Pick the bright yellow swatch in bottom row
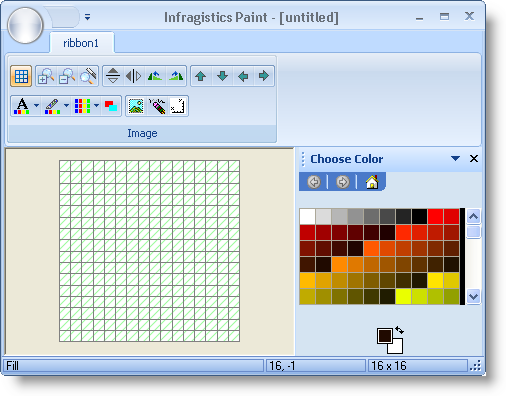Image resolution: width=506 pixels, height=396 pixels. (403, 296)
